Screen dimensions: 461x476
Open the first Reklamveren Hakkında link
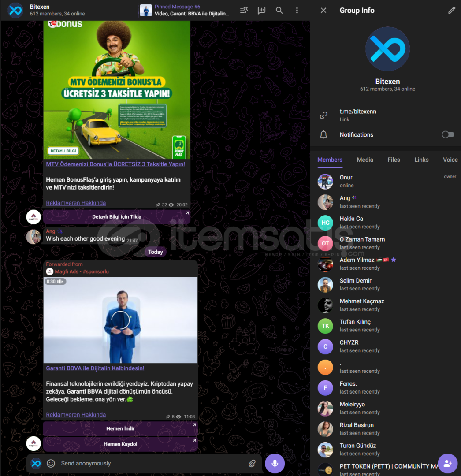click(x=76, y=203)
